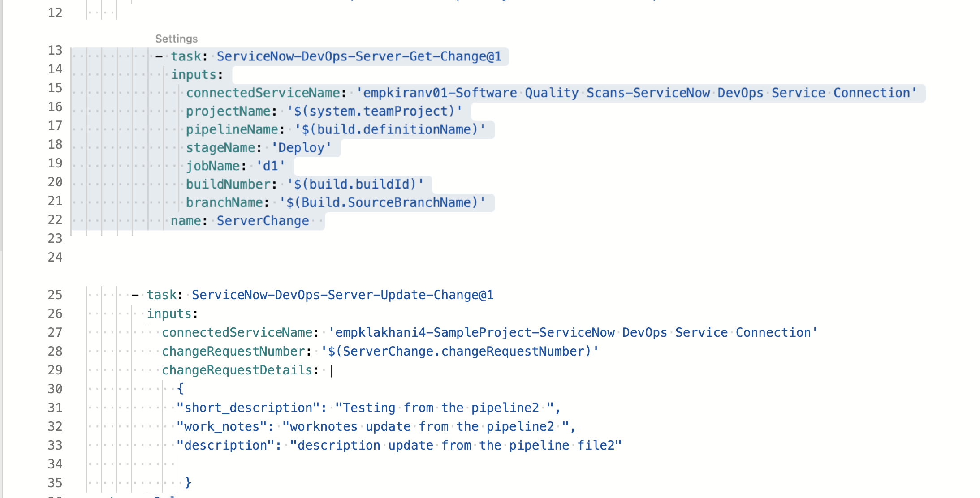
Task: Click the '$(ServerChange.changeRequestNumber)' value
Action: point(460,352)
